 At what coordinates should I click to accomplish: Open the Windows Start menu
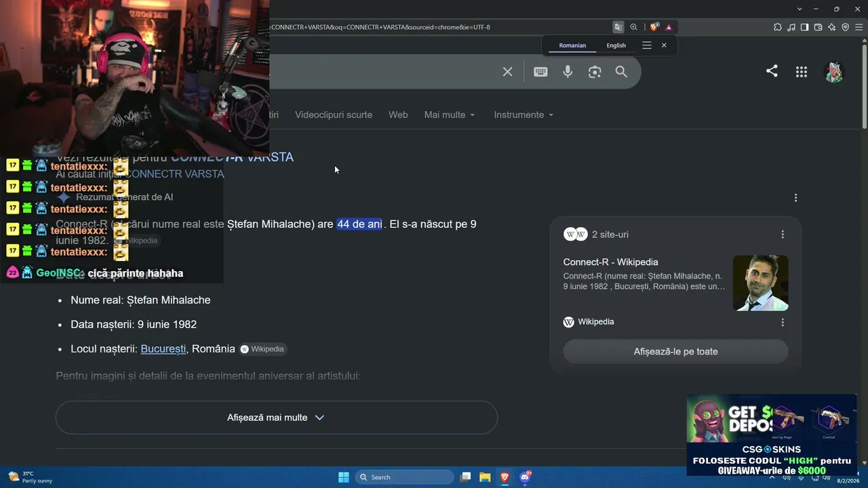pos(344,477)
